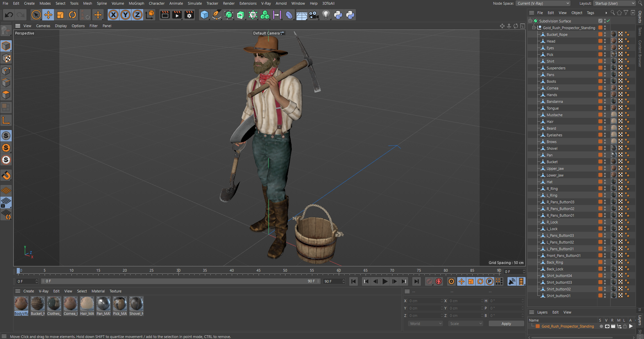Open Render to Picture Viewer
This screenshot has width=644, height=339.
click(177, 15)
